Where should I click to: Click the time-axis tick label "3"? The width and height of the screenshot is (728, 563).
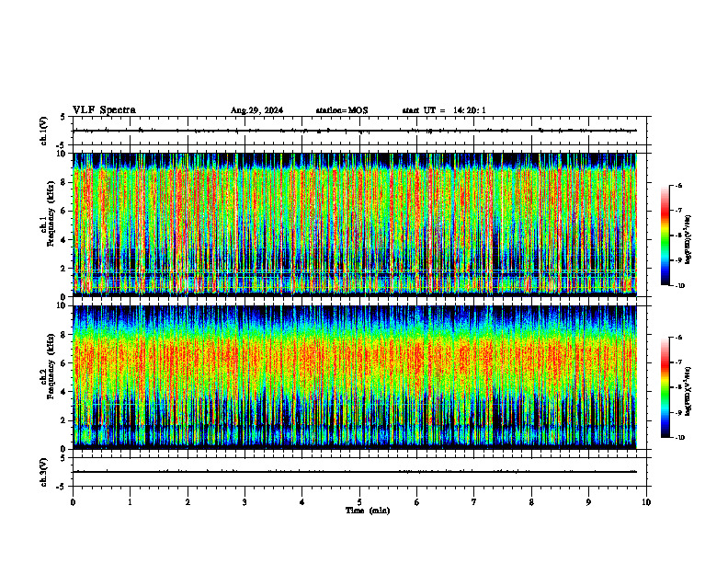(245, 502)
